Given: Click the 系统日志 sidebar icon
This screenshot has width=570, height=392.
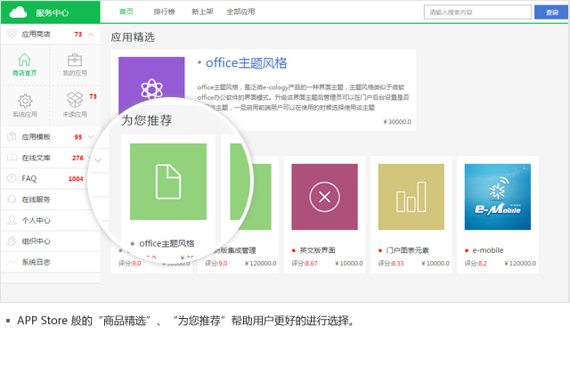Looking at the screenshot, I should [x=12, y=263].
